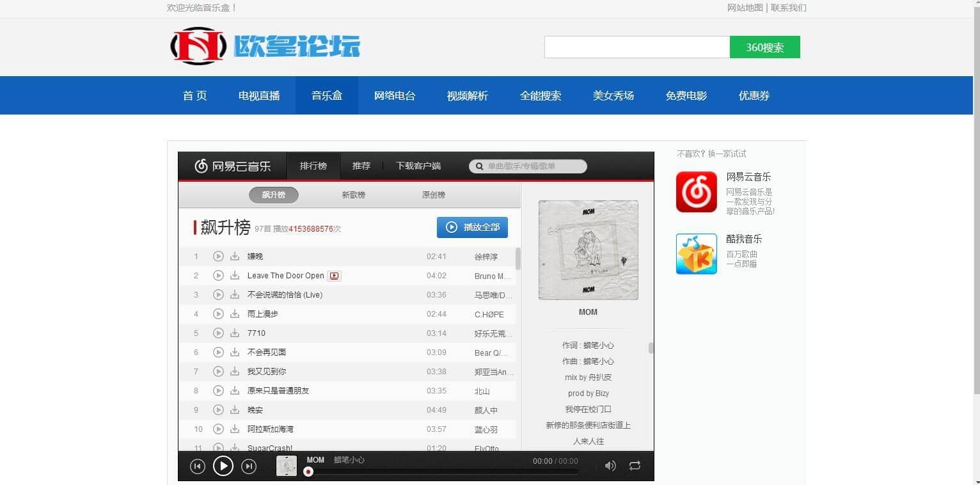Play the song 雨上漫步
980x485 pixels.
click(218, 314)
